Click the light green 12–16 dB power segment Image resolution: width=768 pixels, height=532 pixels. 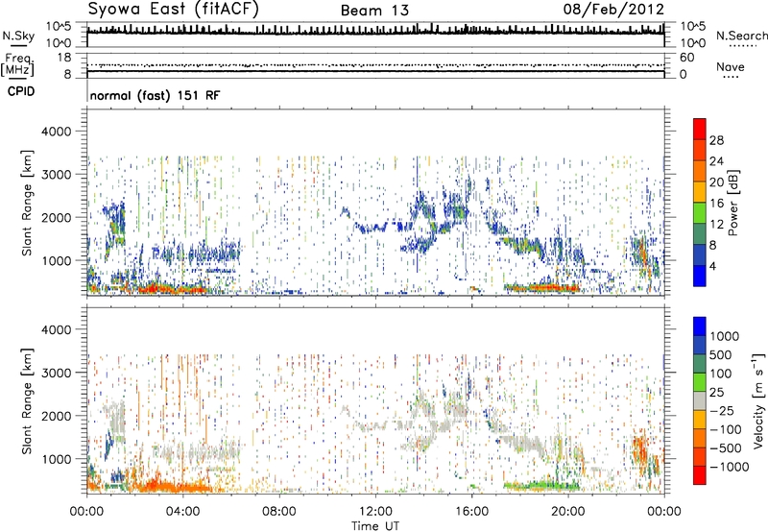coord(700,213)
